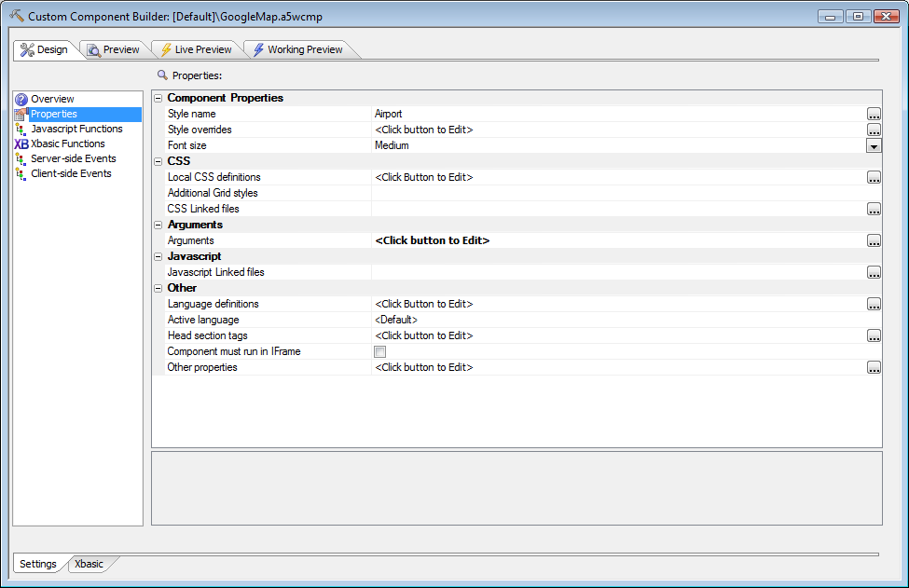Click the Client-side Events icon

21,174
